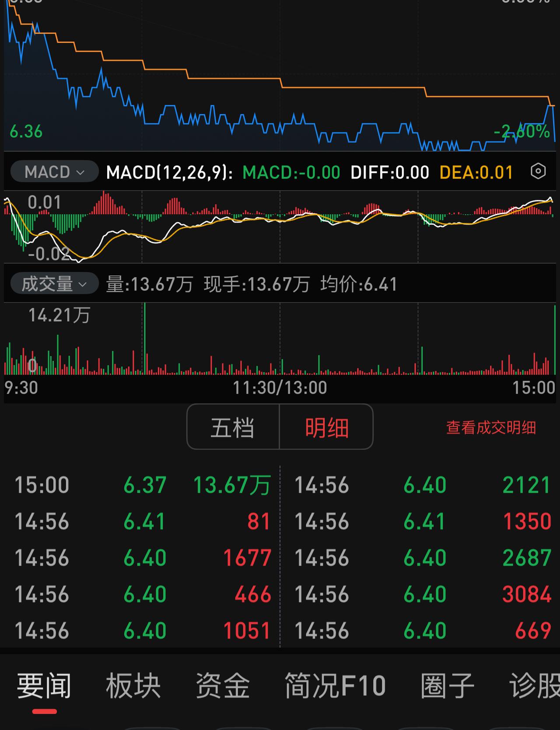The width and height of the screenshot is (560, 730).
Task: Select the trade with volume 2121
Action: [526, 485]
